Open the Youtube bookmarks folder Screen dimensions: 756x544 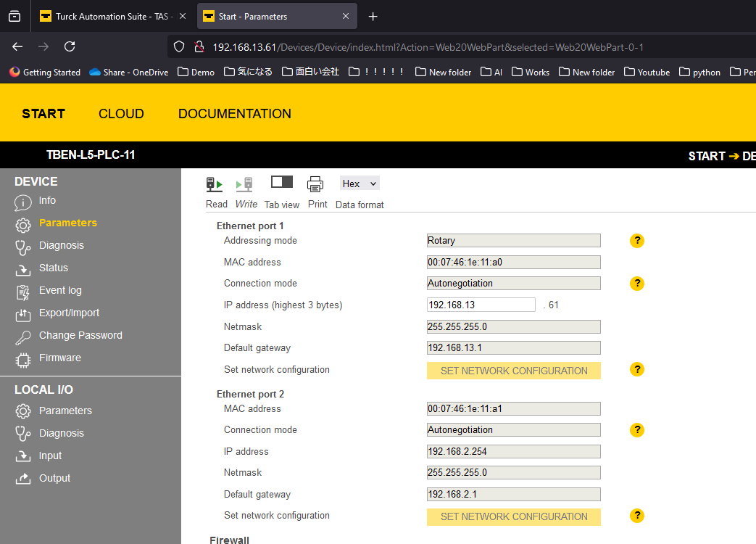(647, 73)
